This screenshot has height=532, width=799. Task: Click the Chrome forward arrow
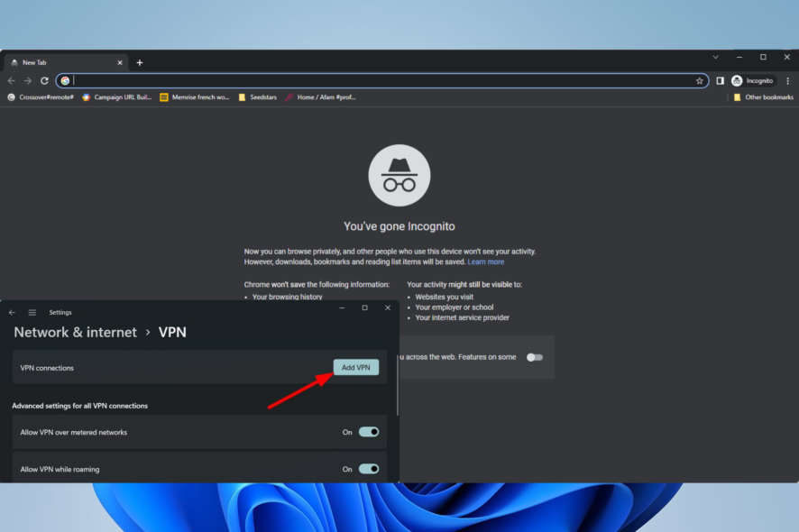(28, 80)
